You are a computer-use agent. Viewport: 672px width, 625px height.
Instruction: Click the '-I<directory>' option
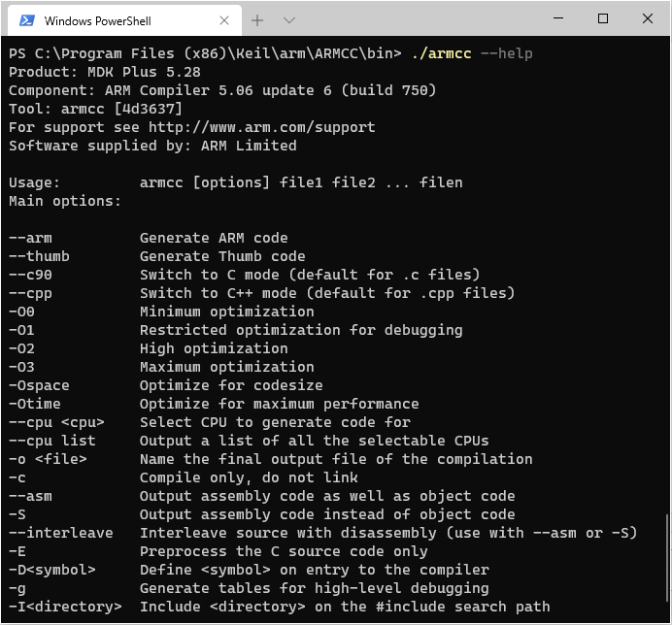[x=65, y=607]
